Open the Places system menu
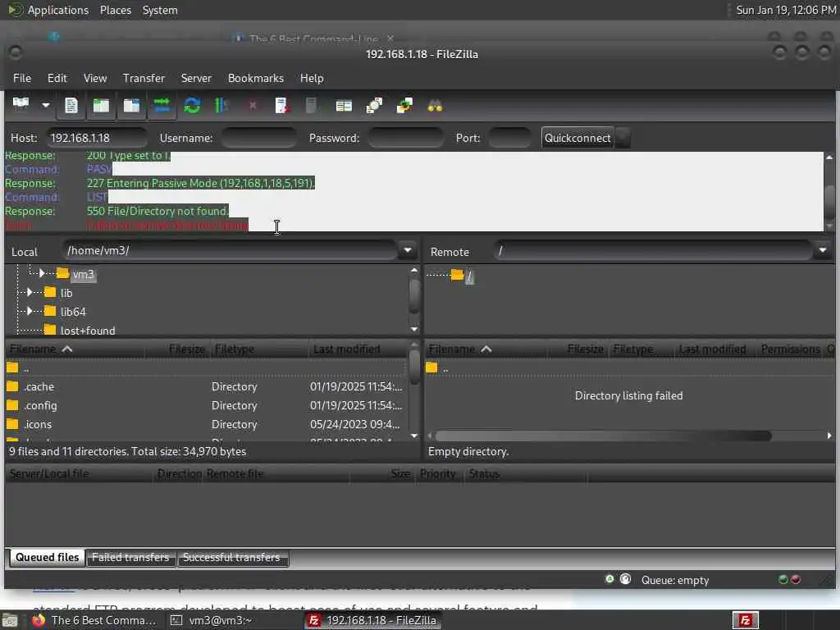The width and height of the screenshot is (840, 630). (115, 10)
